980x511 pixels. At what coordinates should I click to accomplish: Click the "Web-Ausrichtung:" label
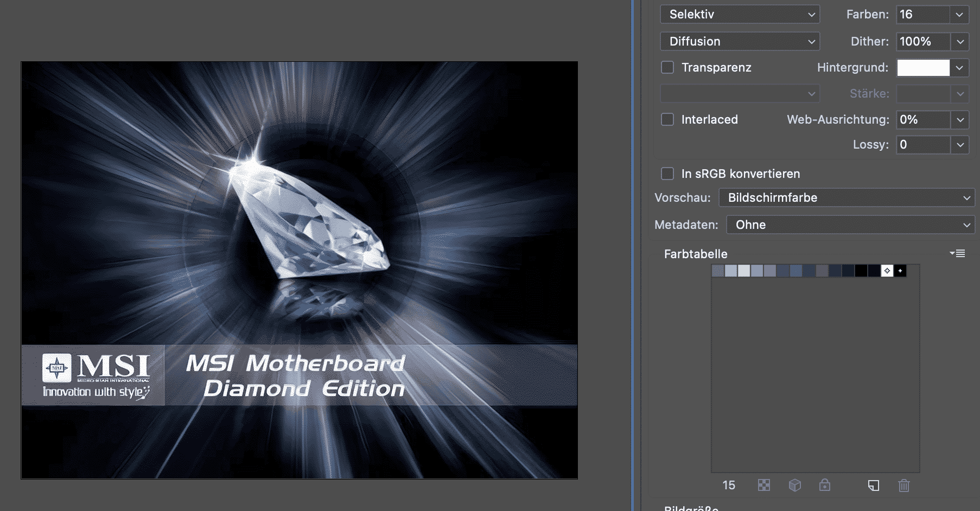[838, 119]
